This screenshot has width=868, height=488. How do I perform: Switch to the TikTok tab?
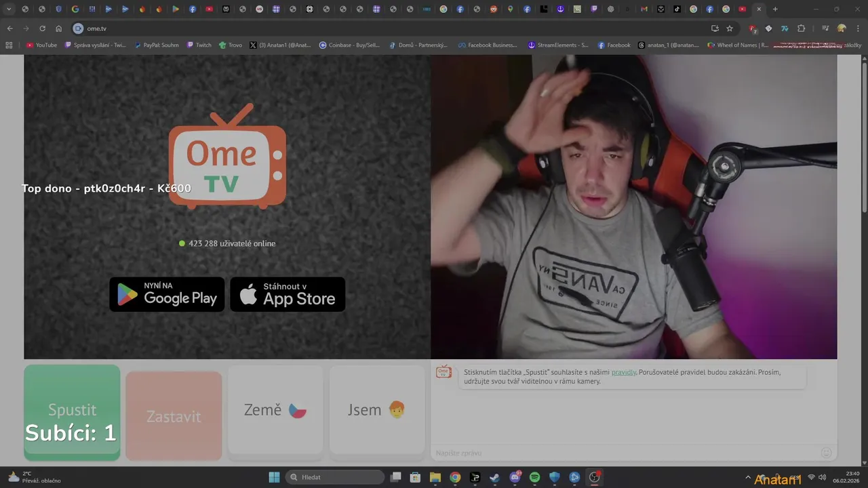click(x=677, y=9)
